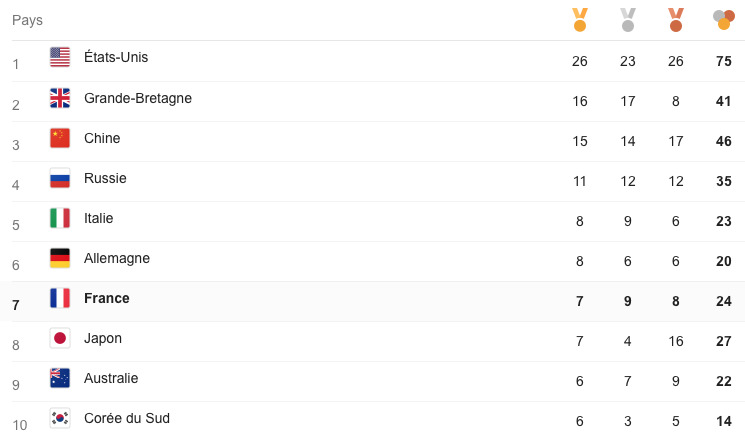Open the Corée du Sud link
The width and height of the screenshot is (745, 438).
click(x=127, y=418)
